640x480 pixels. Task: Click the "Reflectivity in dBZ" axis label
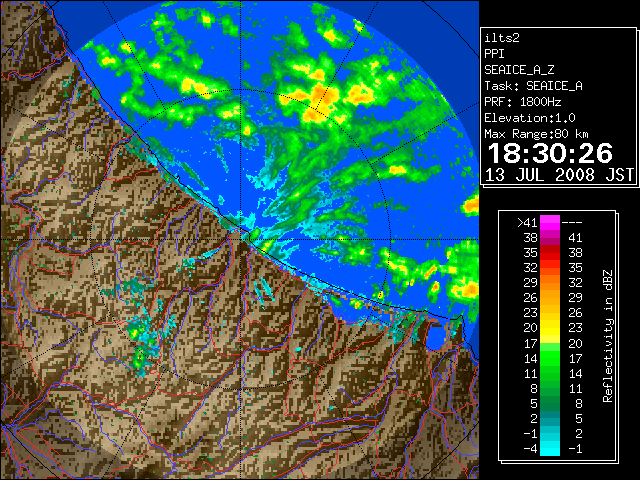(x=608, y=336)
